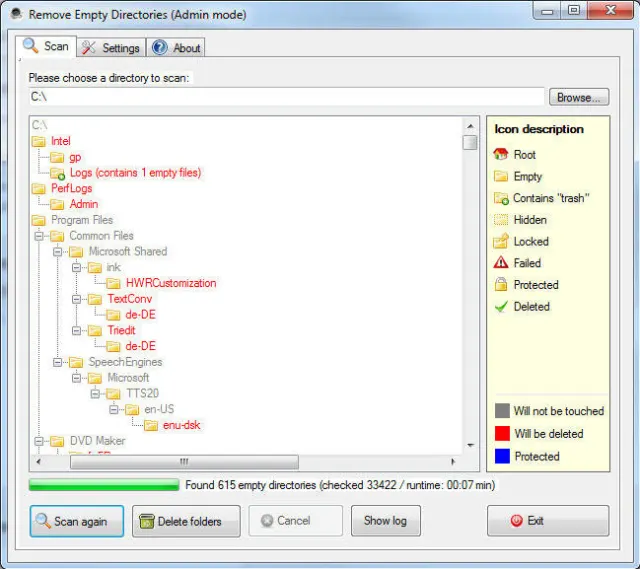Select the 'de-DE' folder under TextConv
The height and width of the screenshot is (569, 640).
[140, 315]
